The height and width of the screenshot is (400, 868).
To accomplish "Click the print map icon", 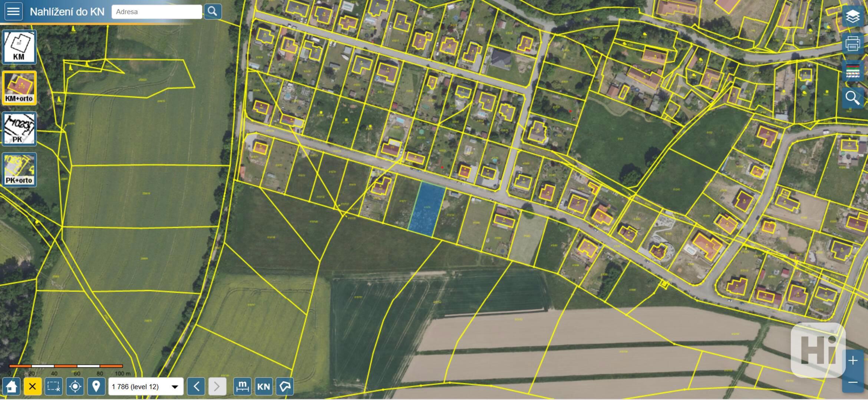I will point(852,44).
